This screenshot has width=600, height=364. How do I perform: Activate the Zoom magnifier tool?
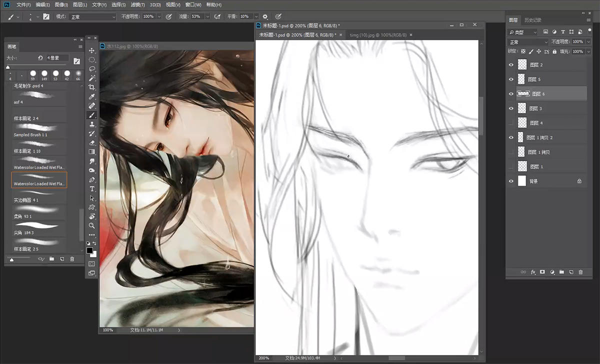(92, 225)
